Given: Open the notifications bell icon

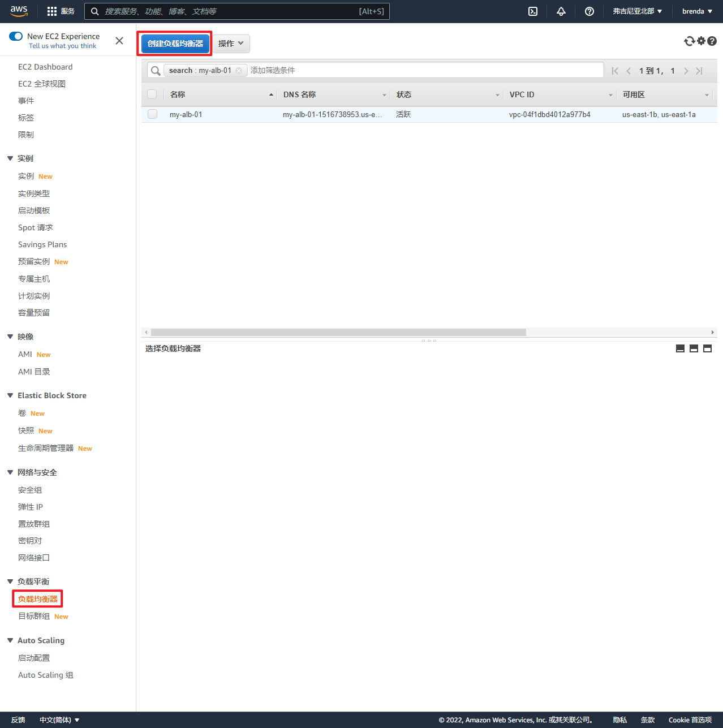Looking at the screenshot, I should (561, 11).
